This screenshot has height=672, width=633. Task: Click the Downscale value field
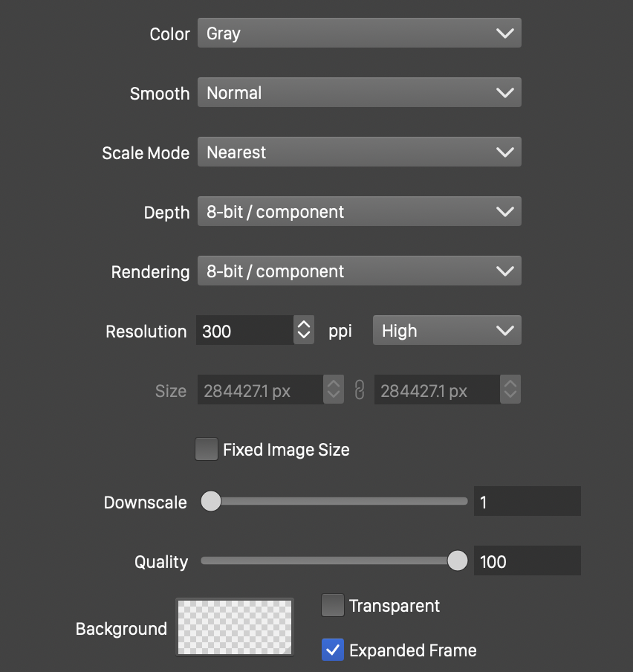pyautogui.click(x=527, y=502)
